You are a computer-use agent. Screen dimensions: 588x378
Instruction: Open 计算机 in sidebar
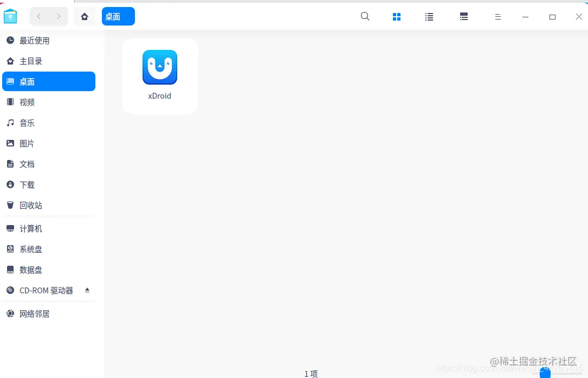tap(49, 229)
